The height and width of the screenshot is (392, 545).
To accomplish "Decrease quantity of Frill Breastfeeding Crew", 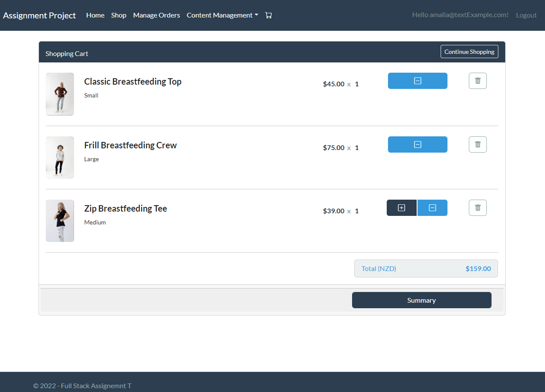I will pyautogui.click(x=418, y=144).
